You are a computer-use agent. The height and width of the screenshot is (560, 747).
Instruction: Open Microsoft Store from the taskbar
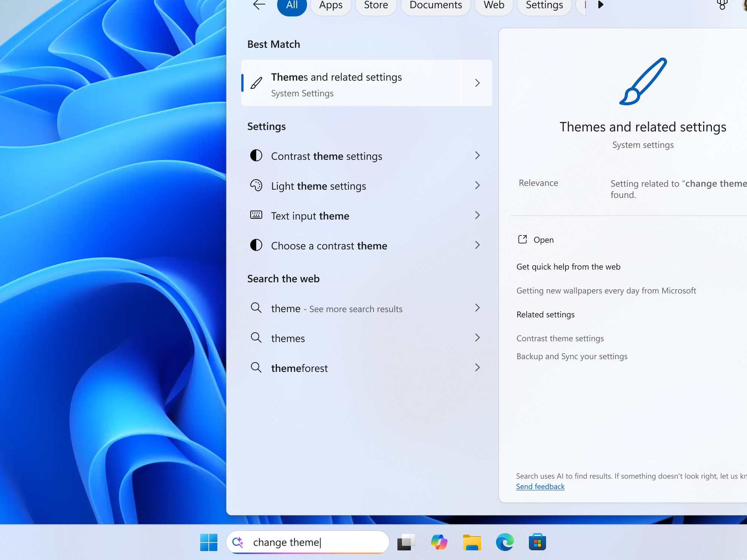pos(537,542)
